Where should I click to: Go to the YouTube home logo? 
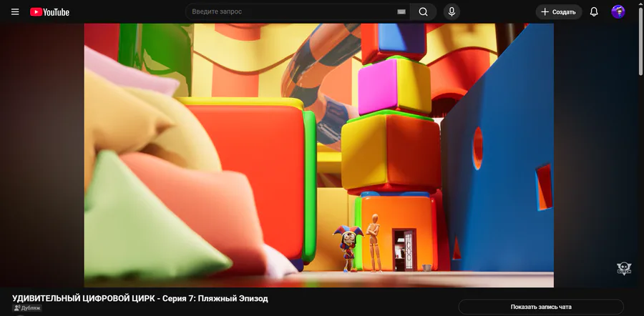click(x=49, y=12)
